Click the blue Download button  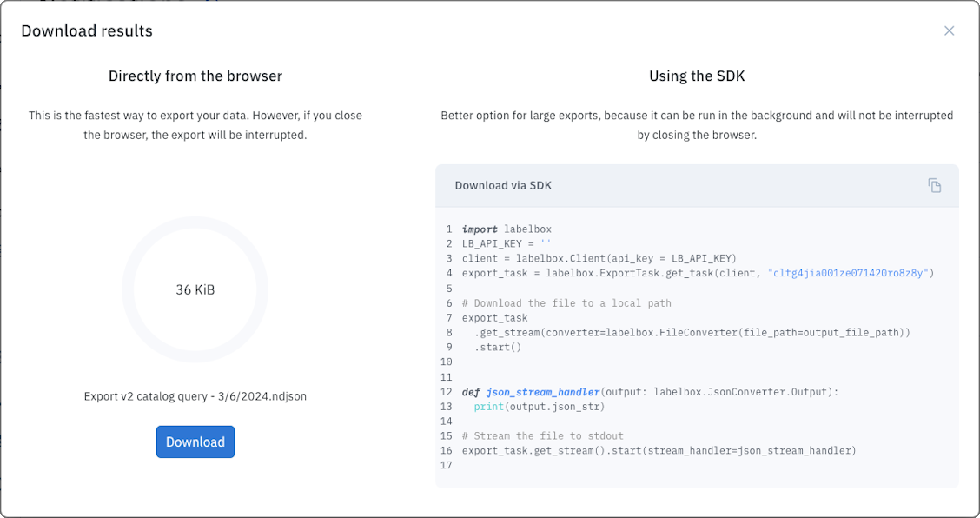tap(195, 442)
